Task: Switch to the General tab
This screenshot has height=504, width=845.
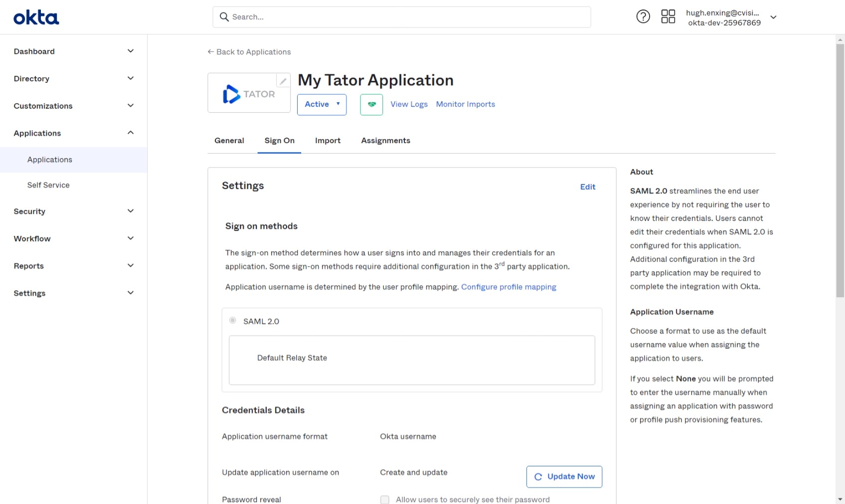Action: [x=229, y=141]
